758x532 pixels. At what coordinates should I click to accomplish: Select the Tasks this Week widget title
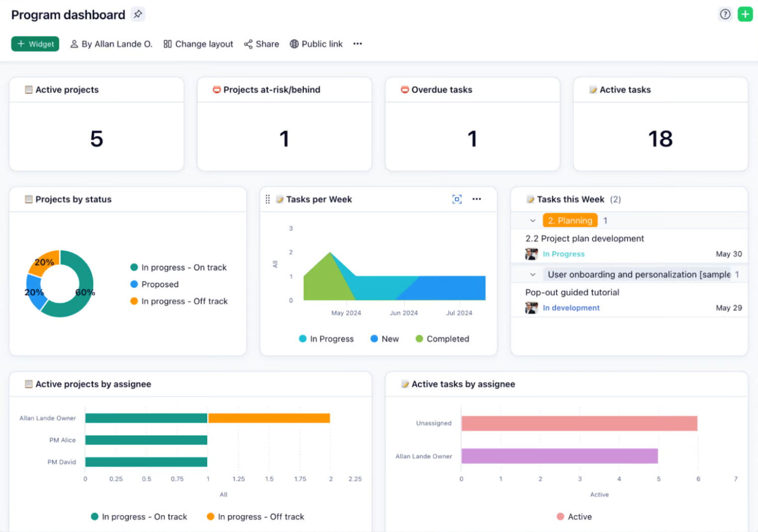(x=571, y=199)
